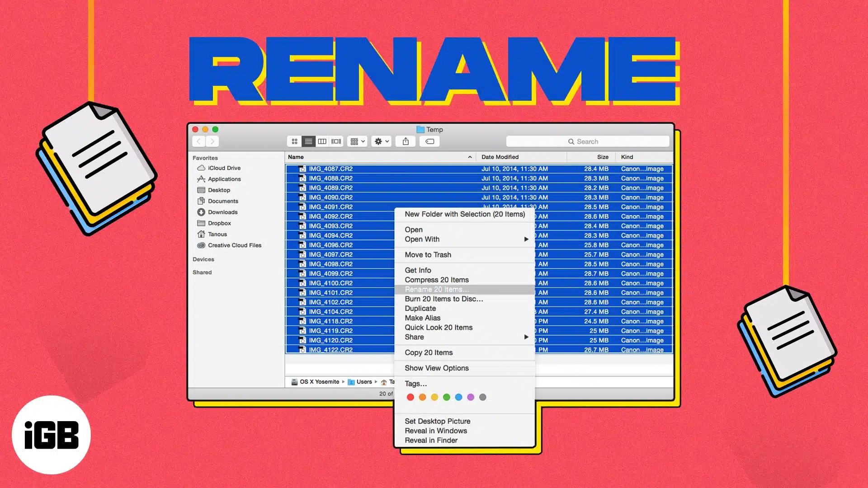The height and width of the screenshot is (488, 868).
Task: Open the Arrange items dropdown
Action: pyautogui.click(x=357, y=141)
